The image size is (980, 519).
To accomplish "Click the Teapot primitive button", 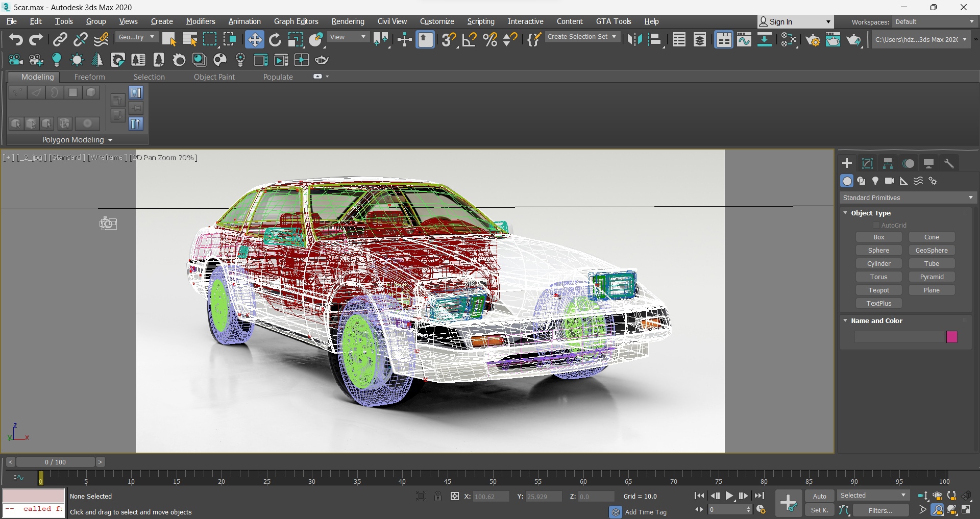I will 878,290.
